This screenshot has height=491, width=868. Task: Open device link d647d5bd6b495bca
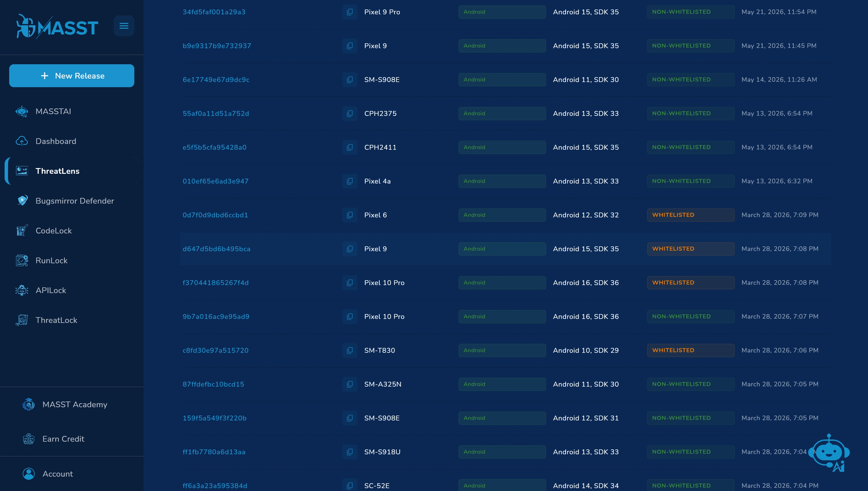[x=216, y=249]
